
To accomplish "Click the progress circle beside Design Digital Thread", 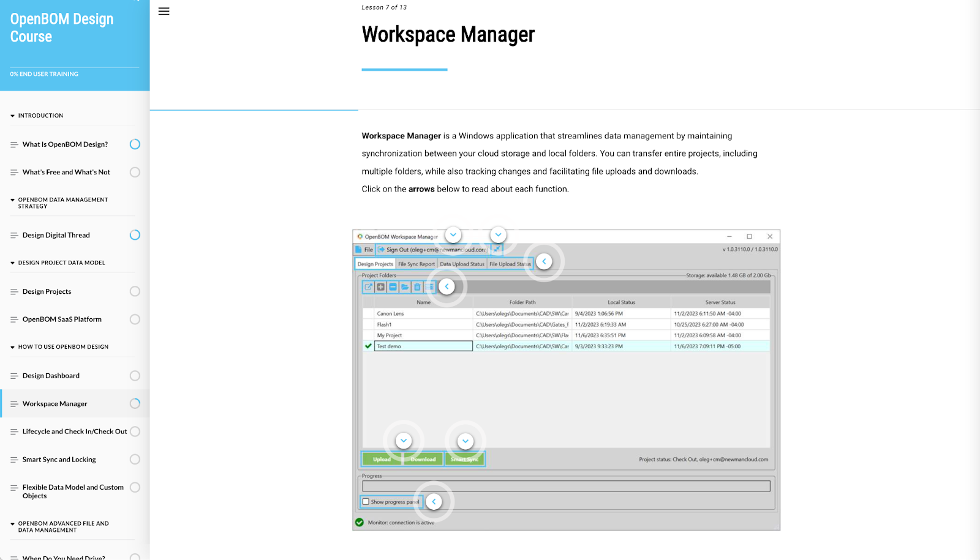I will point(135,235).
